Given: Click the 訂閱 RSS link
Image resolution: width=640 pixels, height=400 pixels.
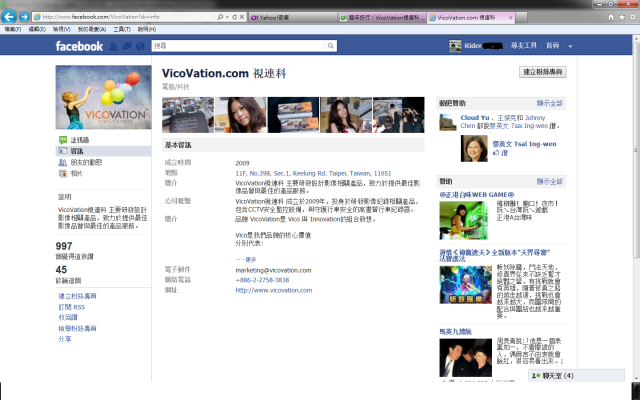Looking at the screenshot, I should pyautogui.click(x=71, y=307).
